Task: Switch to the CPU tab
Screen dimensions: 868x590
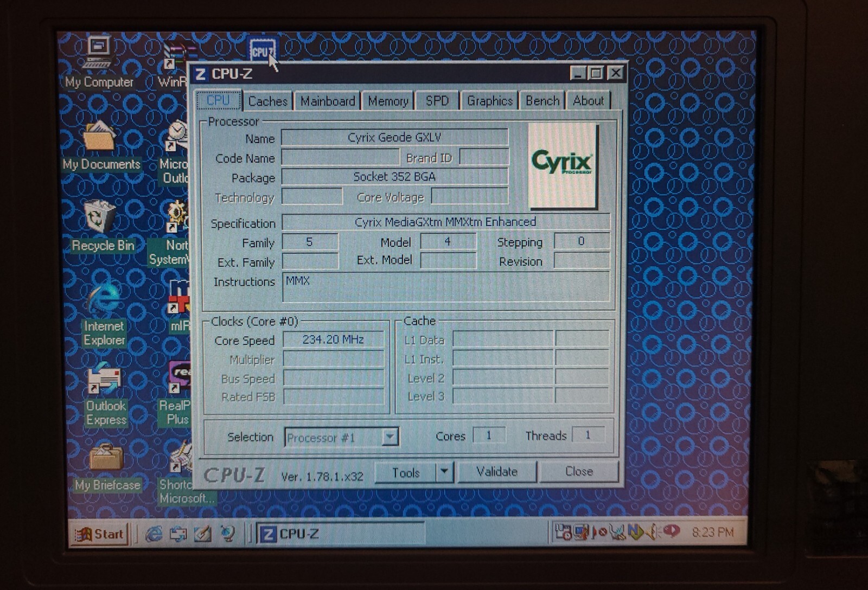Action: (218, 101)
